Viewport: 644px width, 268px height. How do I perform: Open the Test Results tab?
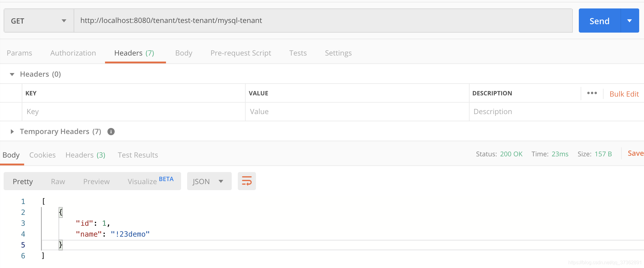tap(138, 155)
